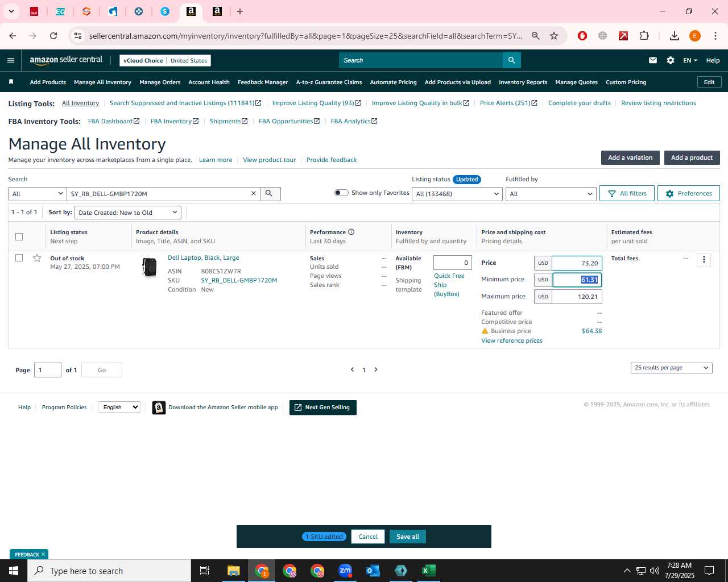Open File Explorer from the taskbar
This screenshot has height=582, width=728.
click(x=234, y=571)
